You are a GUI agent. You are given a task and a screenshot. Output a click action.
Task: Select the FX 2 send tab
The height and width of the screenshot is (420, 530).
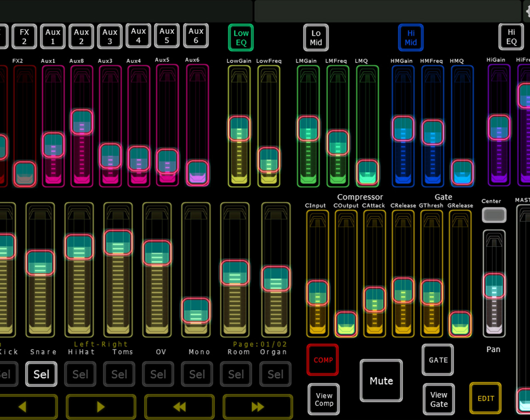24,36
